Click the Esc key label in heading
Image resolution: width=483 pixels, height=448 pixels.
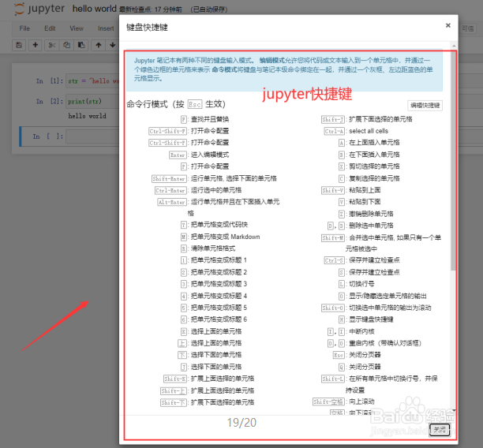[195, 104]
